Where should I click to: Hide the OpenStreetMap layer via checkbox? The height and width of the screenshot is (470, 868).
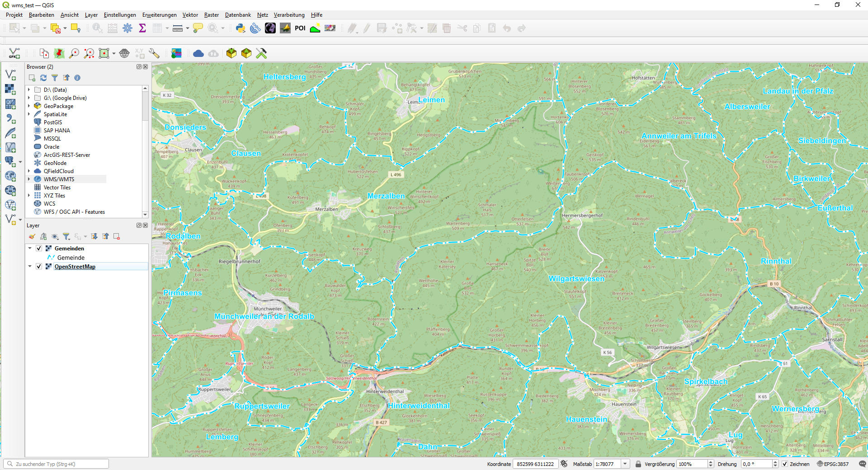pos(39,267)
